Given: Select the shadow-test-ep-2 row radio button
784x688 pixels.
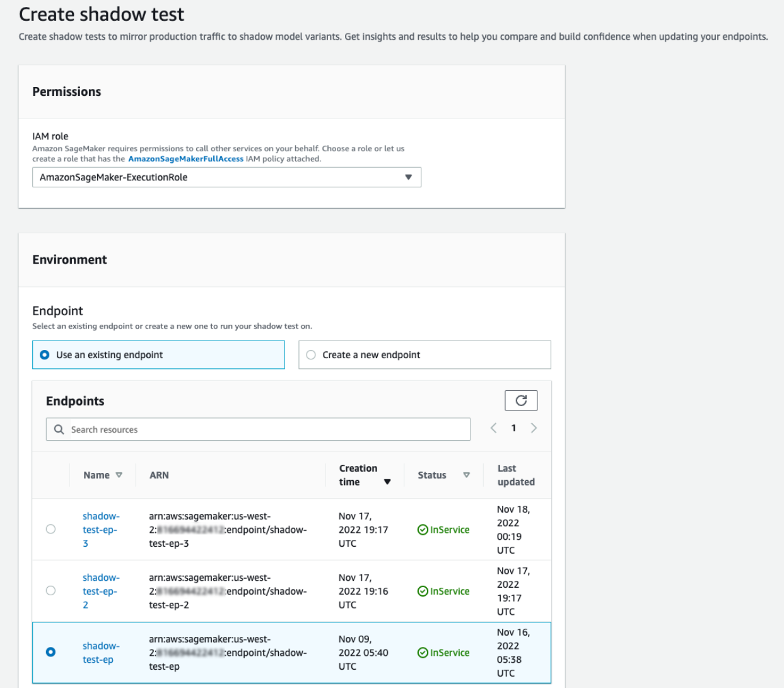Looking at the screenshot, I should tap(51, 591).
